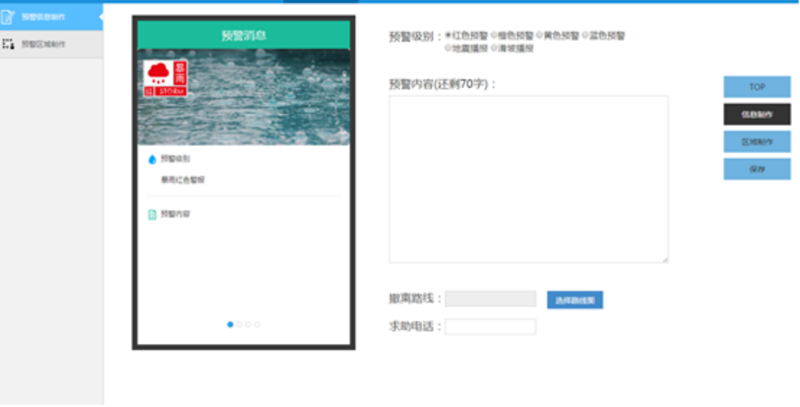Select the 橙色预警 radio option
Screen dimensions: 800x407
[x=494, y=35]
